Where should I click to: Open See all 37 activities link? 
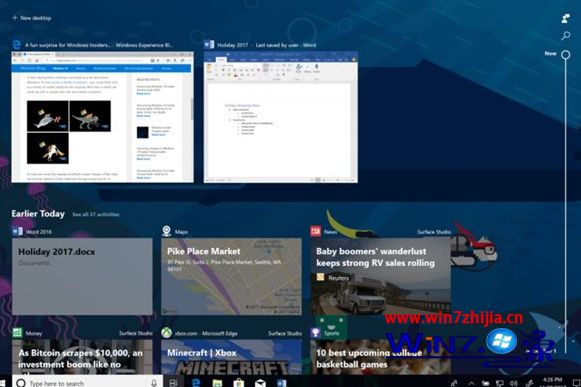pos(96,215)
